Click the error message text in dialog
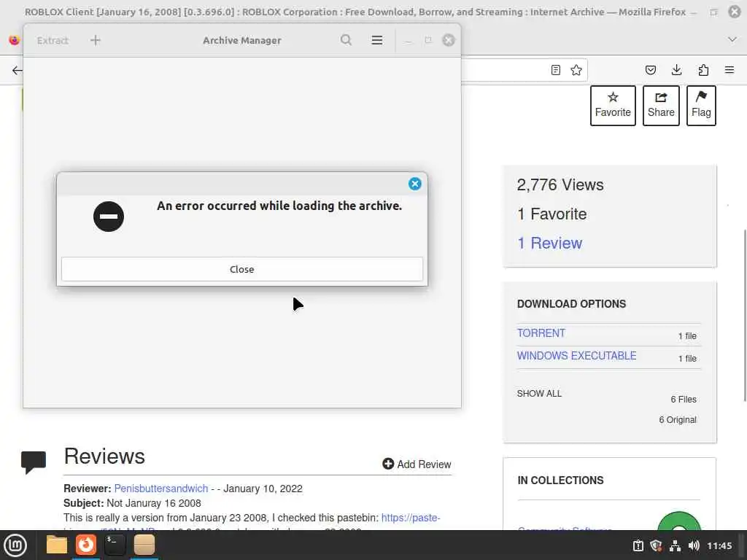 (x=279, y=206)
